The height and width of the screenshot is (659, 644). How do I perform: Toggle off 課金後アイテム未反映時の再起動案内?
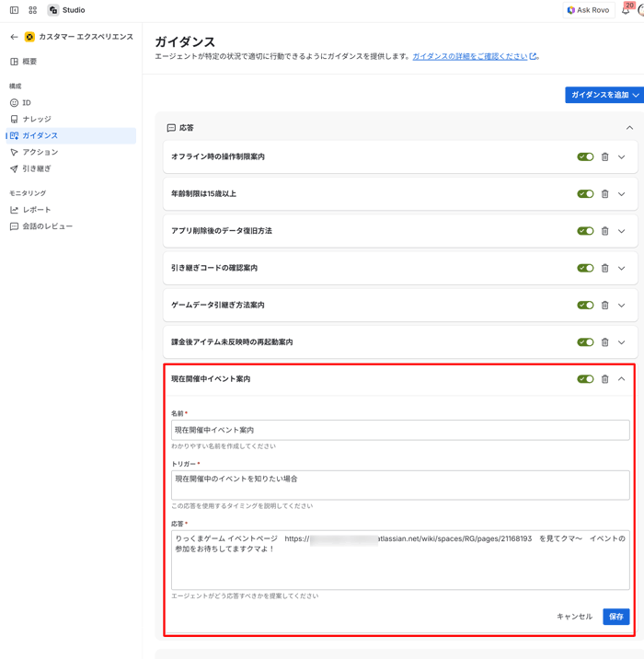point(585,342)
